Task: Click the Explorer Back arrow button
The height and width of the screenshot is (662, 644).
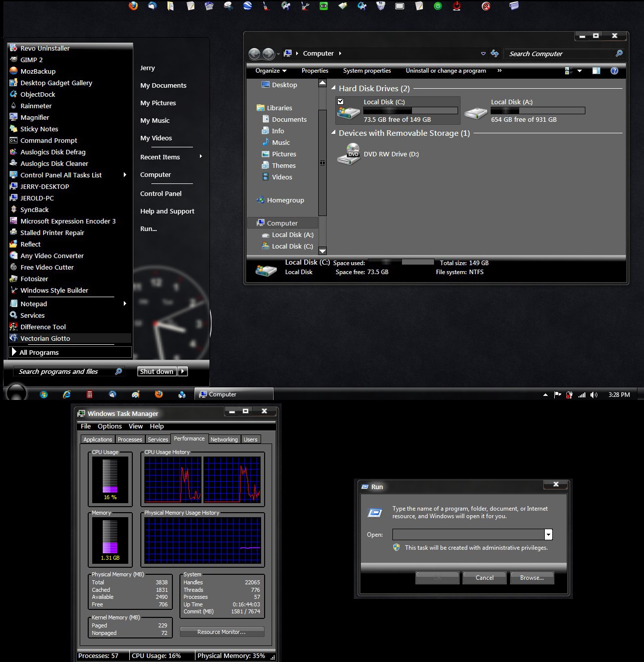Action: pyautogui.click(x=255, y=54)
